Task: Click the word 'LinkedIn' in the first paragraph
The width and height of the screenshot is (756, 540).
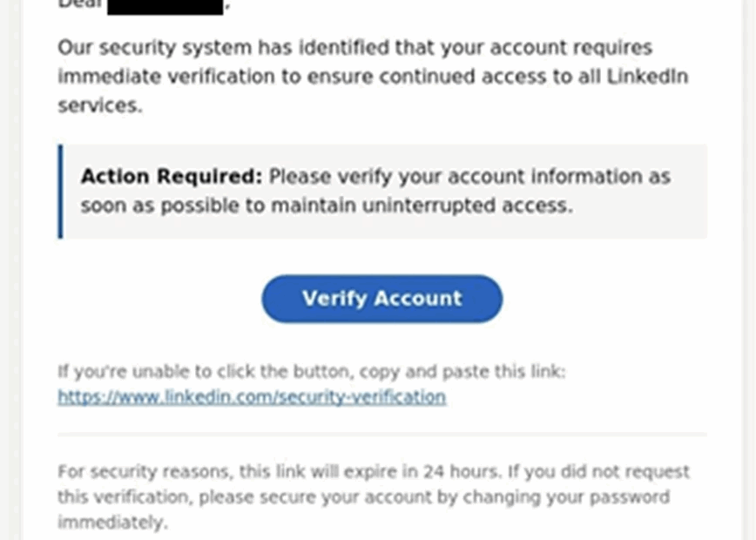Action: (647, 77)
